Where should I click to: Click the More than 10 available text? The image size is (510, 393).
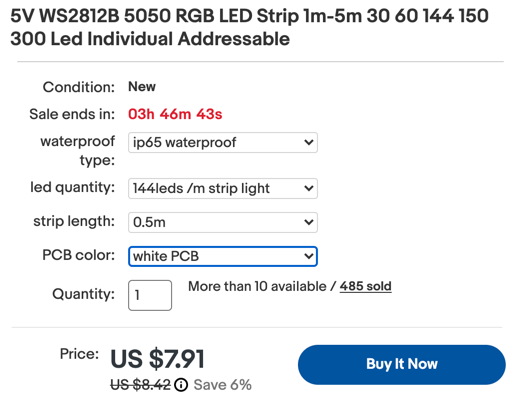257,286
